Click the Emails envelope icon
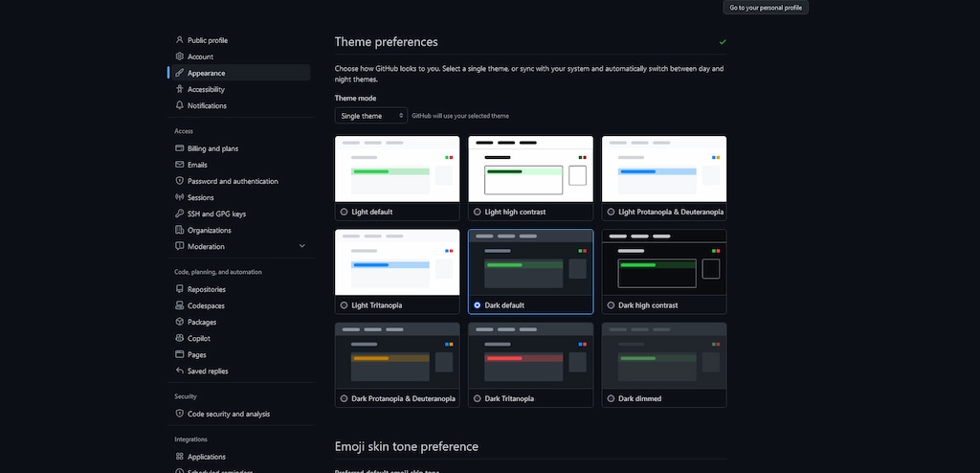This screenshot has width=980, height=473. (x=179, y=165)
